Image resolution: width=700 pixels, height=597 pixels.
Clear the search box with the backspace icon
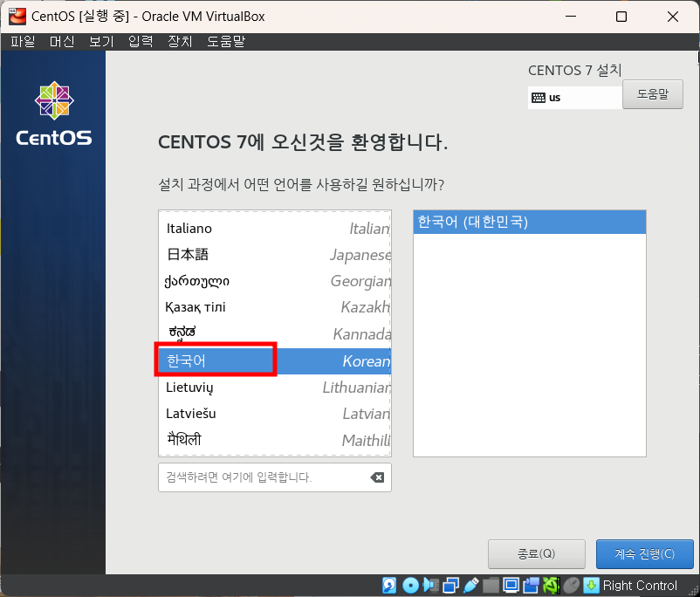click(377, 477)
